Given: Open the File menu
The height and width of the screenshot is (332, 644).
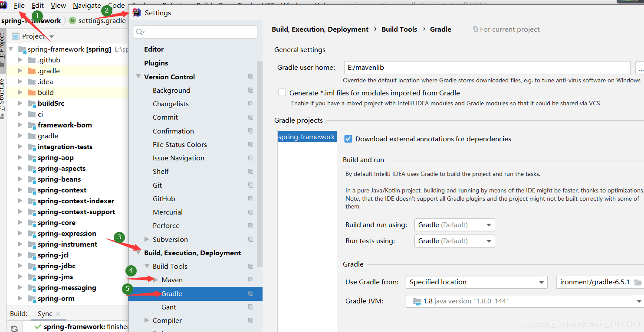Looking at the screenshot, I should click(x=19, y=6).
